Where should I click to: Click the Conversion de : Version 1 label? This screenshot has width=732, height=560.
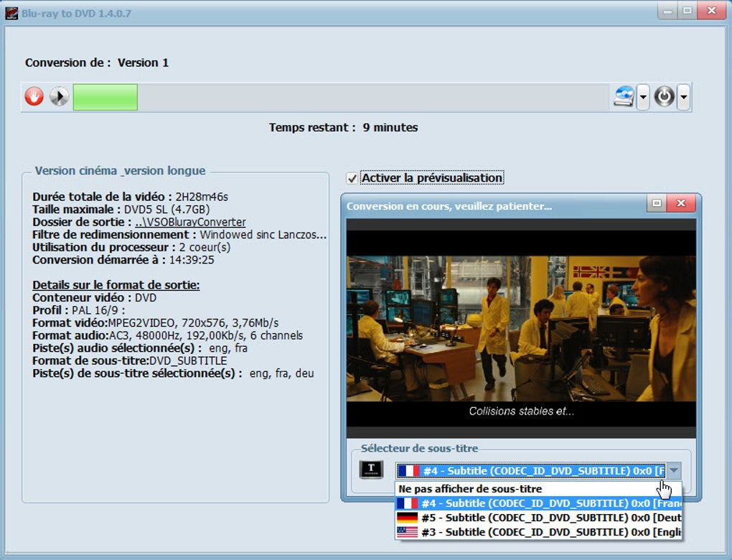pyautogui.click(x=97, y=62)
